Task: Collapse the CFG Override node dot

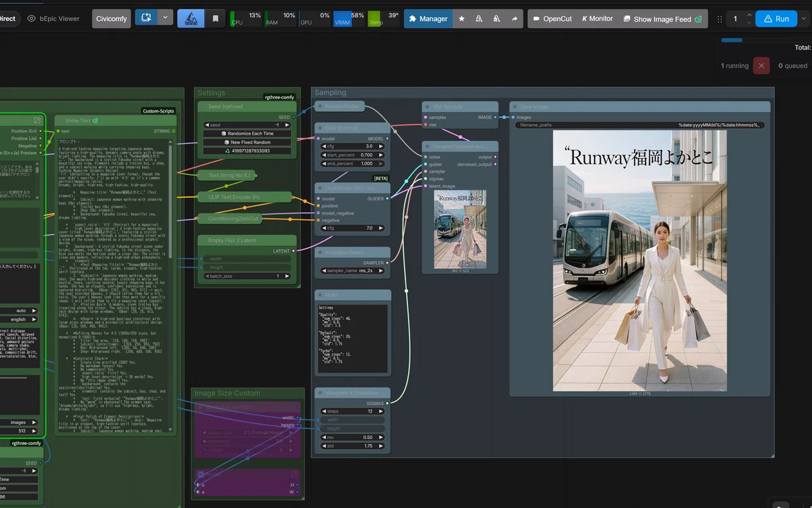Action: click(x=320, y=127)
